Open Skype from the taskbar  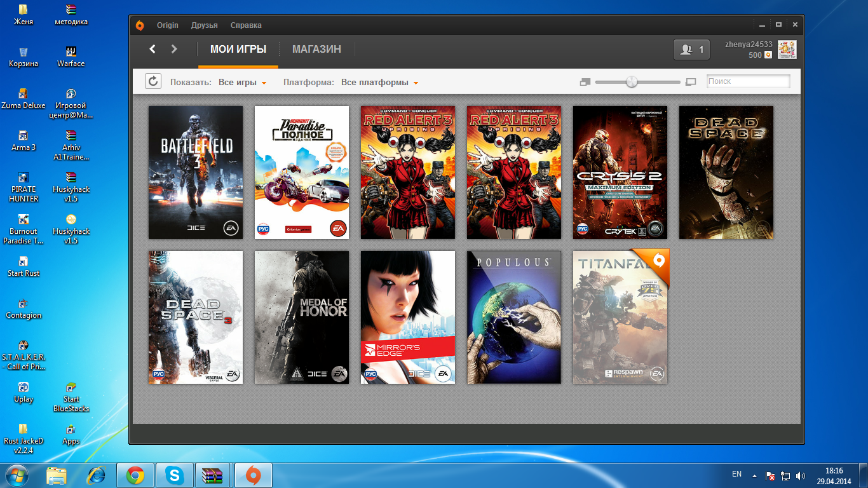174,475
